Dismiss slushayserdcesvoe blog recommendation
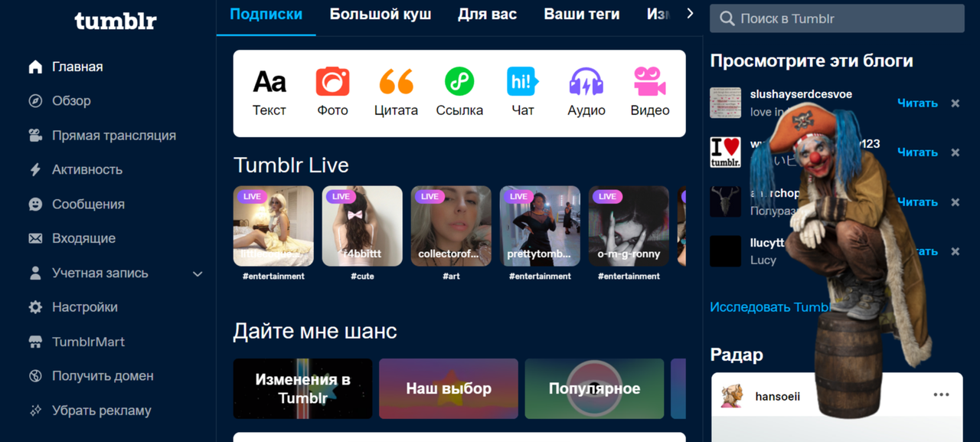 pyautogui.click(x=955, y=103)
